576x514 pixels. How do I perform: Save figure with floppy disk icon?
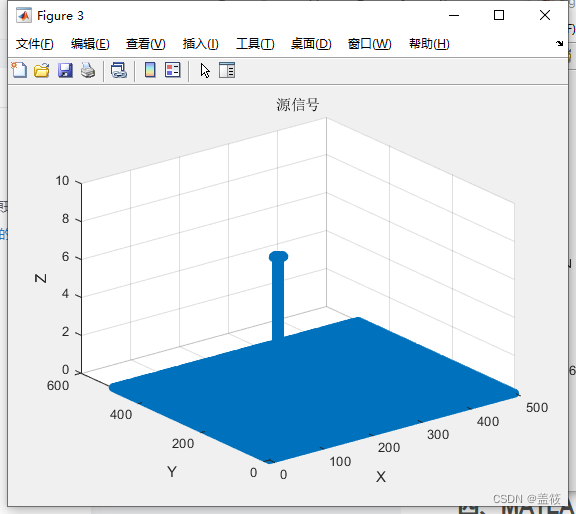click(65, 70)
